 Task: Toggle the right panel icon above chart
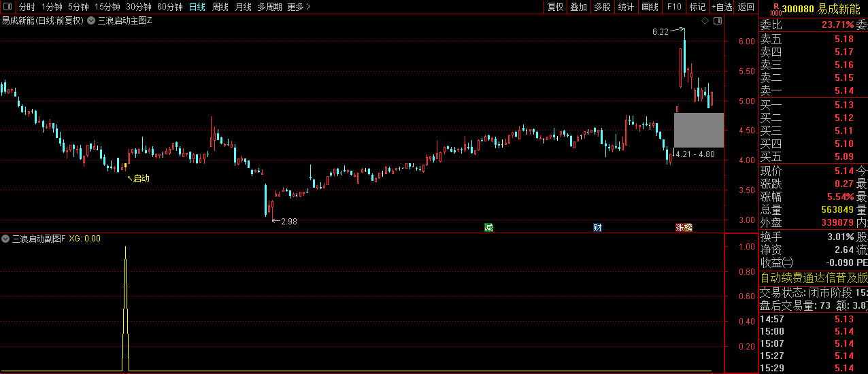point(717,21)
